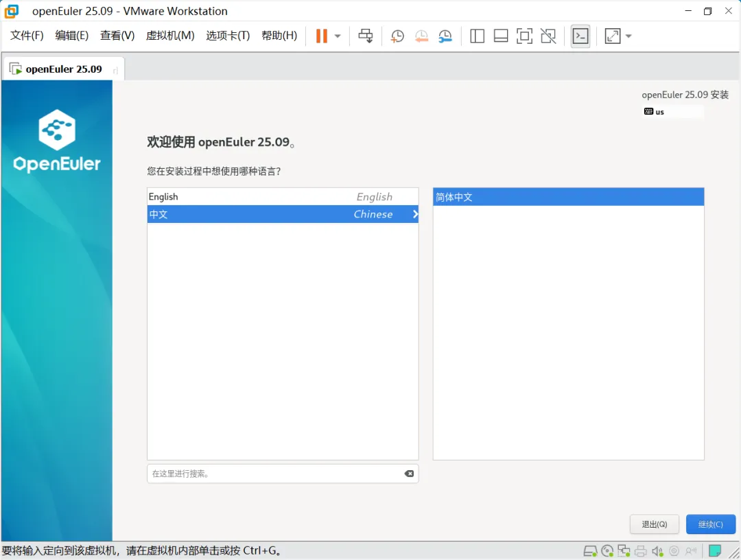Toggle the thumbnail bar icon

pos(500,36)
